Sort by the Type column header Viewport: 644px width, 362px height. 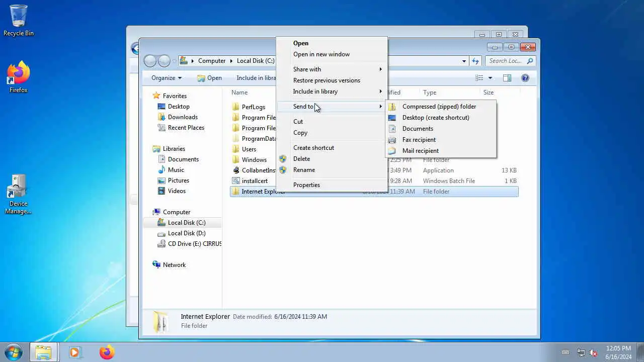click(x=430, y=93)
